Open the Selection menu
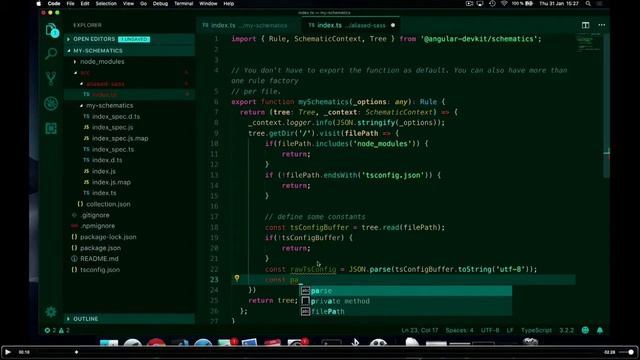 [x=106, y=4]
